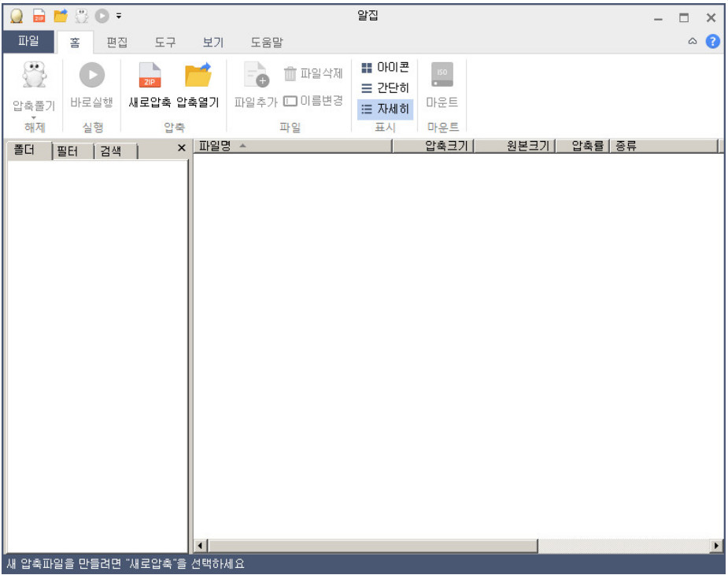Switch to the 홈 ribbon tab
Viewport: 728px width, 575px height.
75,43
